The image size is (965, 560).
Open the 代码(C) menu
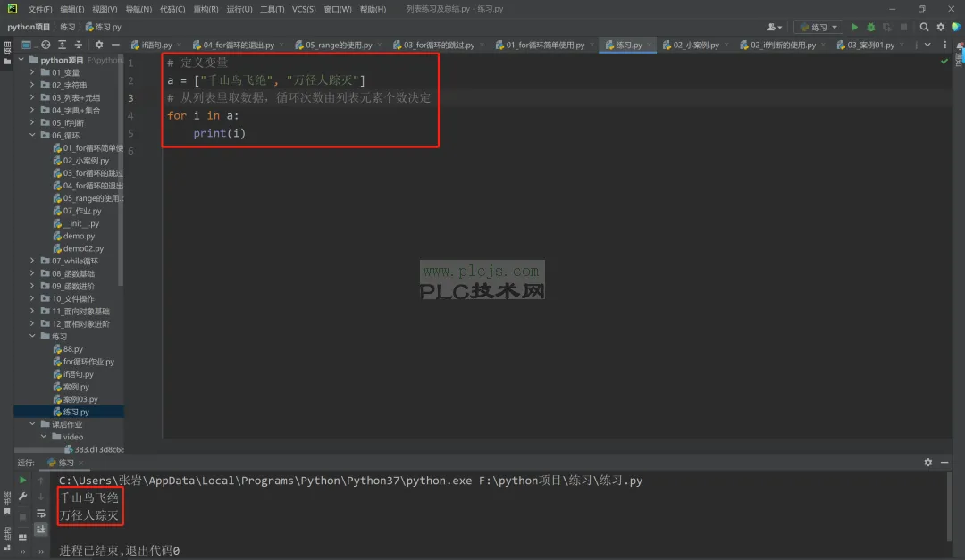coord(172,9)
